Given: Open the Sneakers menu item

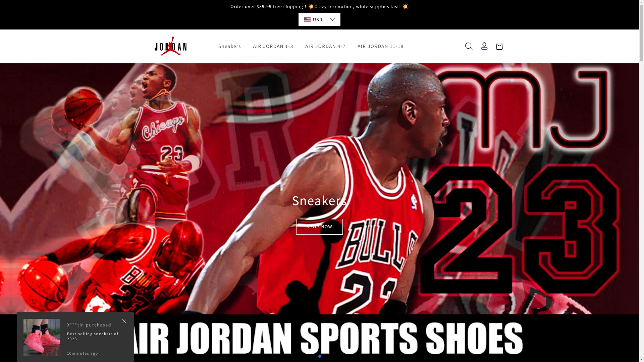Looking at the screenshot, I should click(x=229, y=46).
